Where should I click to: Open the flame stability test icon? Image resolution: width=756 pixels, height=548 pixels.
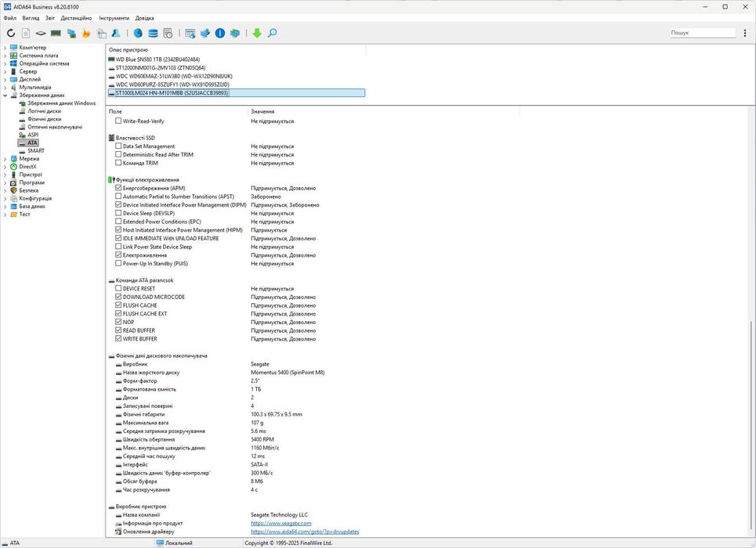point(86,33)
